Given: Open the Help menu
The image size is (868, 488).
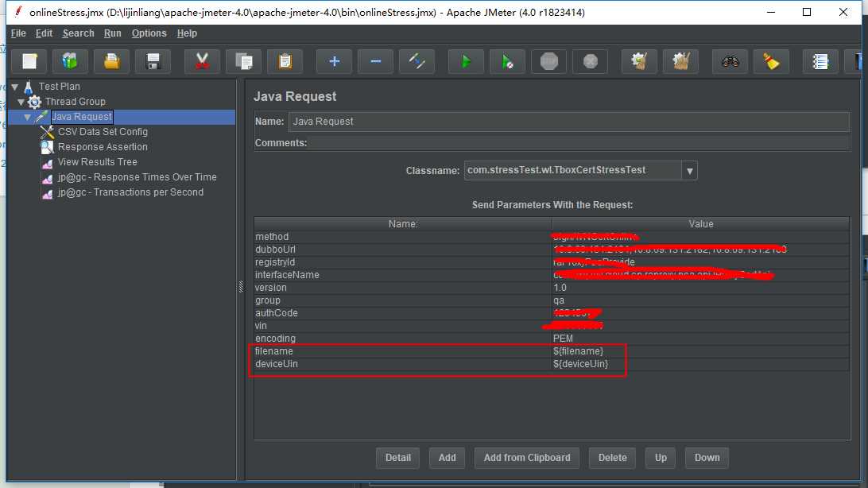Looking at the screenshot, I should [187, 33].
